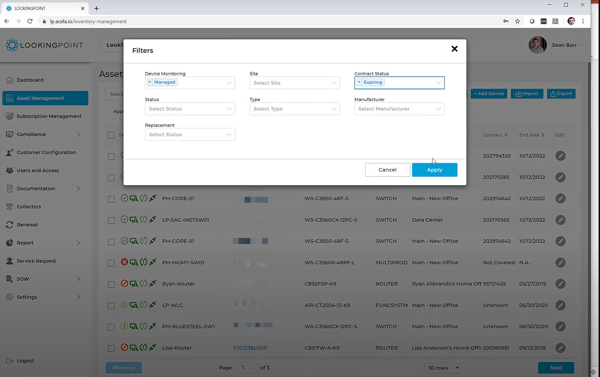Screen dimensions: 600x377
Task: Click the Import button
Action: (x=527, y=93)
